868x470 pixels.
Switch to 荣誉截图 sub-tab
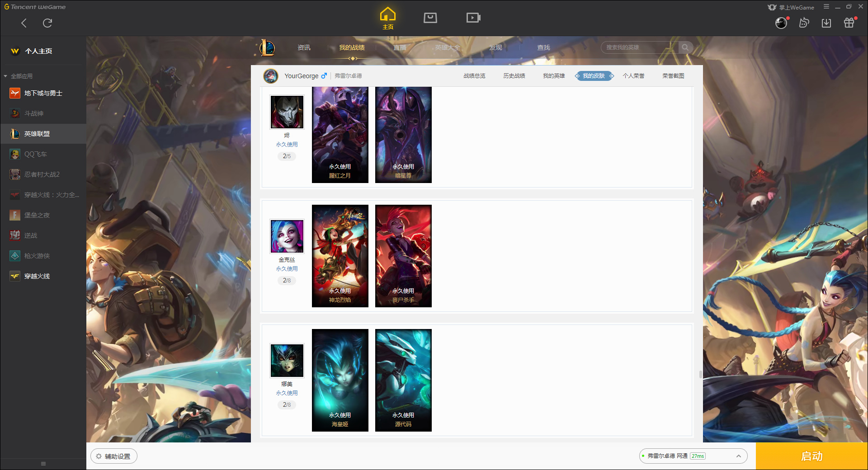(x=673, y=76)
